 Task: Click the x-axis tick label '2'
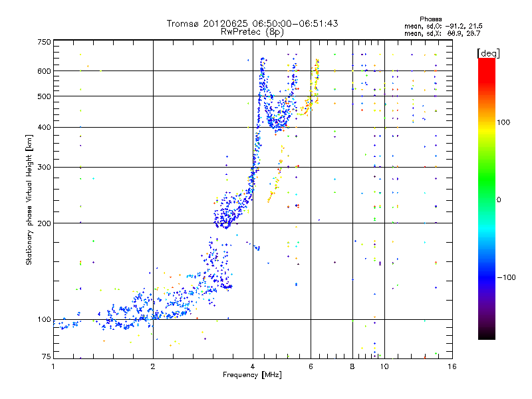(153, 366)
